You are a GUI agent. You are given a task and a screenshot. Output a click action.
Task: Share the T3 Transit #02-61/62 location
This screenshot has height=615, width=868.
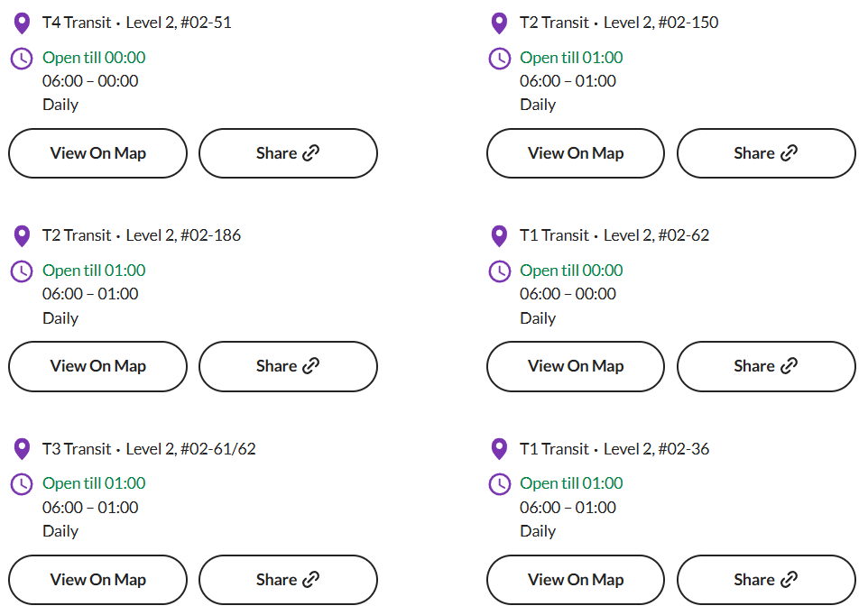coord(288,580)
